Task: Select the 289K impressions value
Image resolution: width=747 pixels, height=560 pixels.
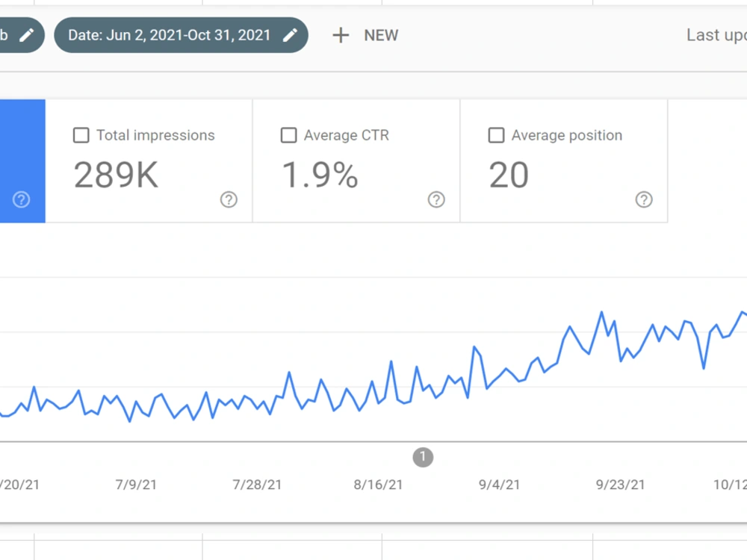Action: pos(116,175)
